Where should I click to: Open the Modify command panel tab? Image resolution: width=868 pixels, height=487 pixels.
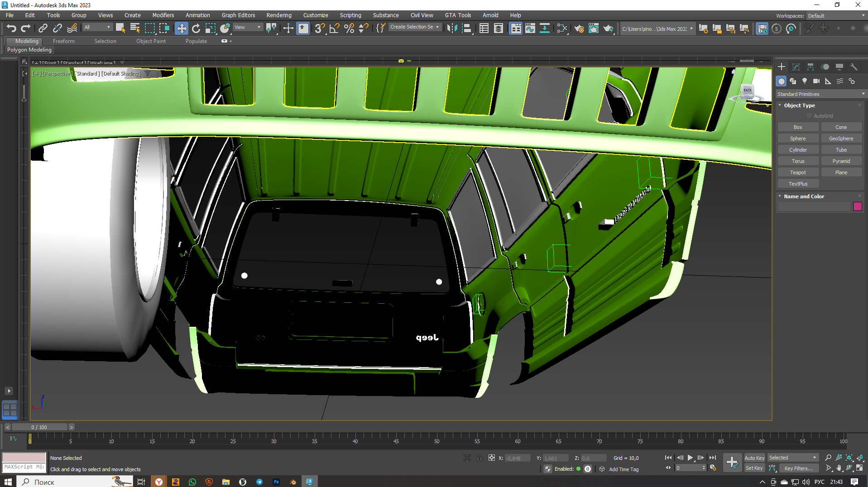click(796, 67)
